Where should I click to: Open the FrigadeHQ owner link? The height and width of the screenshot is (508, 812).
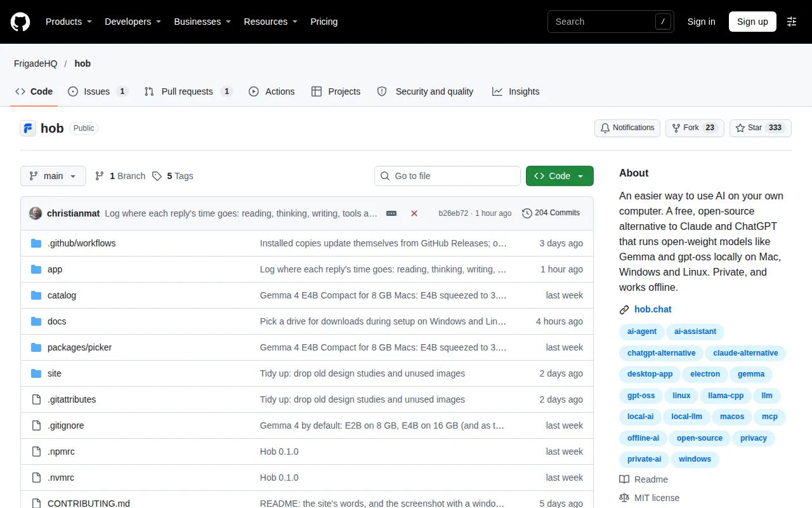(x=36, y=63)
